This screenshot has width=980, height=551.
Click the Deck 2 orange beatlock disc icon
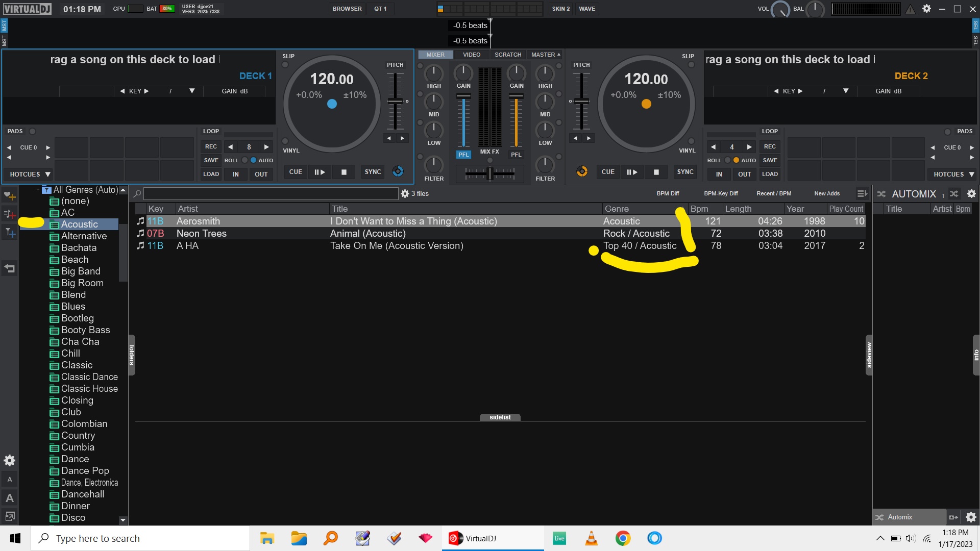(x=582, y=172)
